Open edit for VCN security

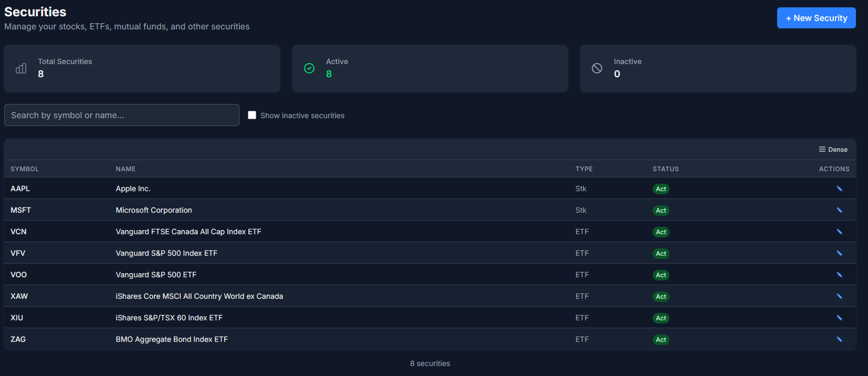tap(839, 232)
